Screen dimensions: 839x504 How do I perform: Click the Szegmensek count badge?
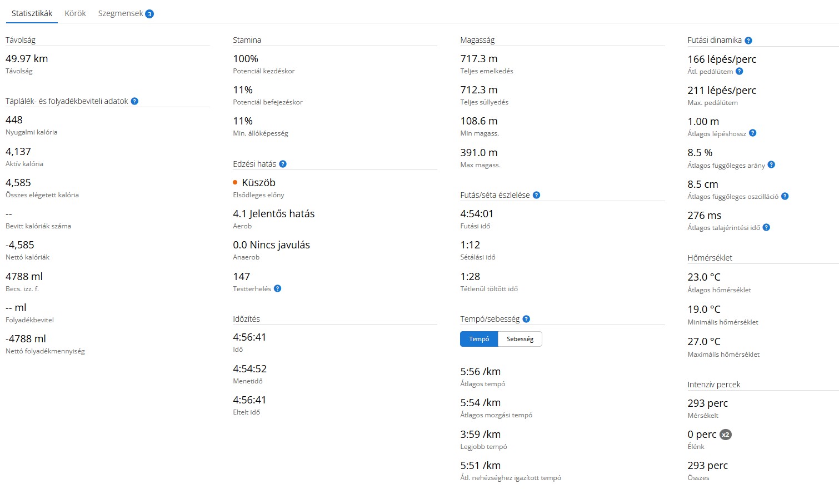point(149,14)
